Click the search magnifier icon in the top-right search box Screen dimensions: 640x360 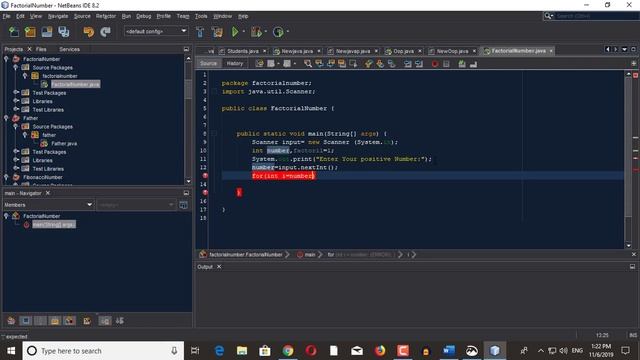(548, 16)
